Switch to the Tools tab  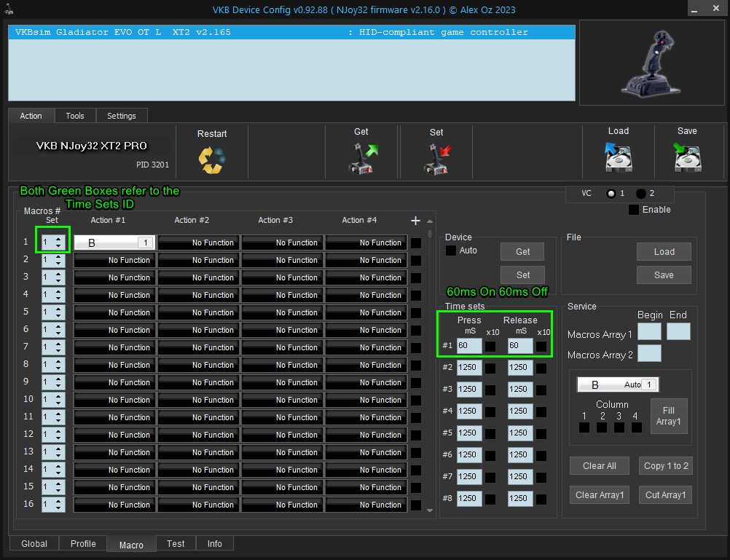click(x=75, y=116)
